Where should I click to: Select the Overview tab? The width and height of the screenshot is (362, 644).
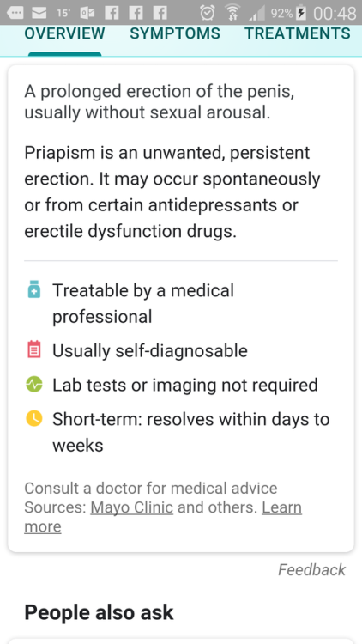(x=64, y=33)
